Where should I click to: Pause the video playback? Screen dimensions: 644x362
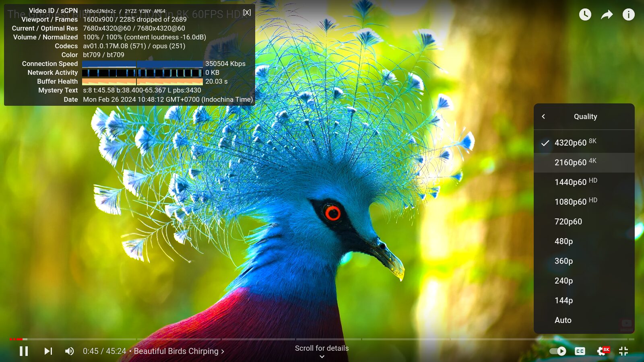point(24,351)
